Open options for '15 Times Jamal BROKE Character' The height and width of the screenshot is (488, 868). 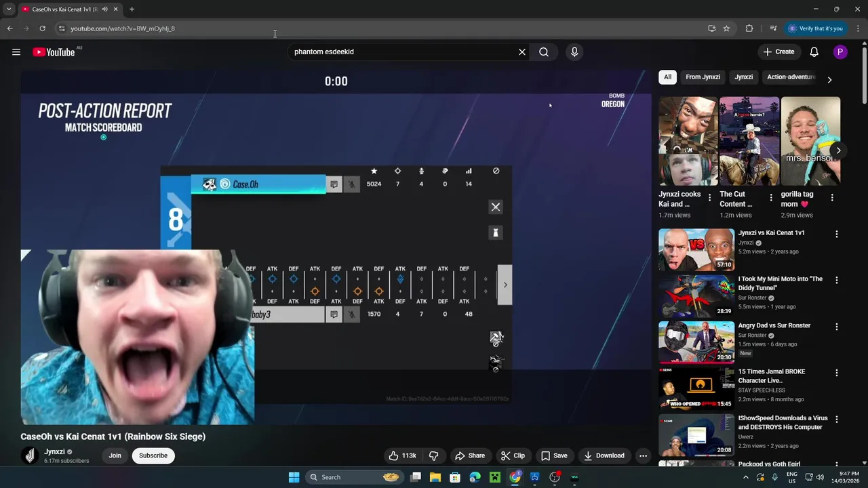pyautogui.click(x=836, y=373)
